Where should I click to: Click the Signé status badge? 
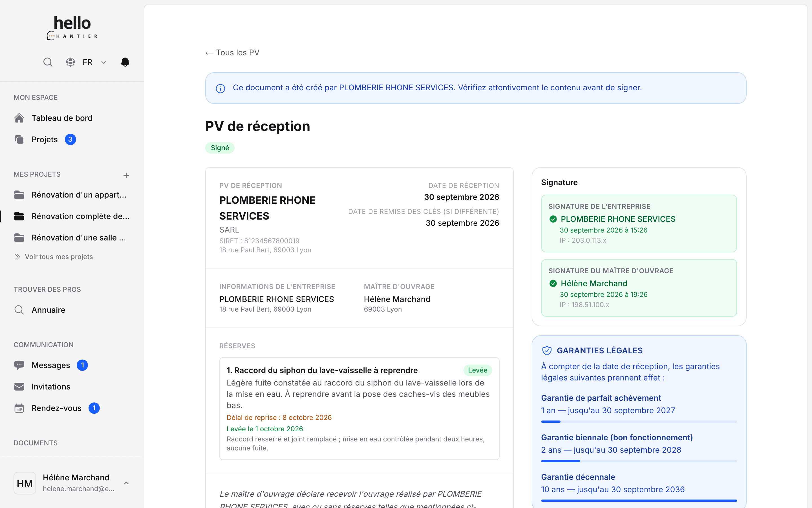coord(220,148)
